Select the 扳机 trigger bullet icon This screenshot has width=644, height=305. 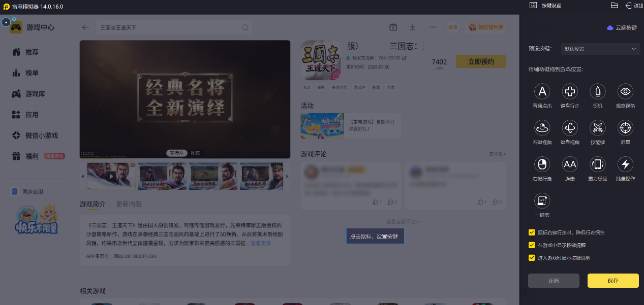point(598,91)
